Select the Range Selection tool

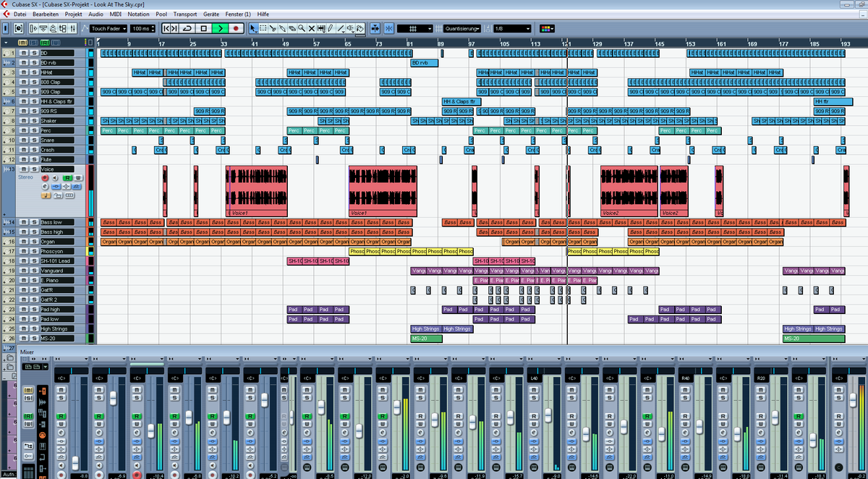click(263, 28)
